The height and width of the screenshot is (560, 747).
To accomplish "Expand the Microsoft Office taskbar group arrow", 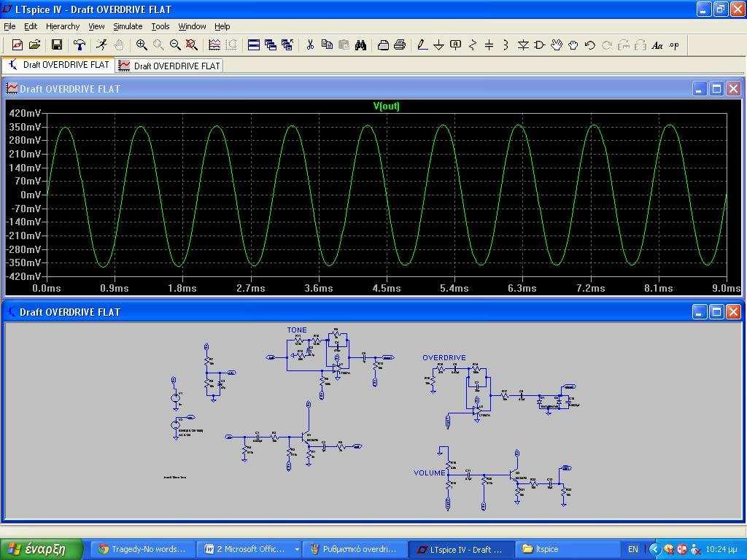I will 298,550.
